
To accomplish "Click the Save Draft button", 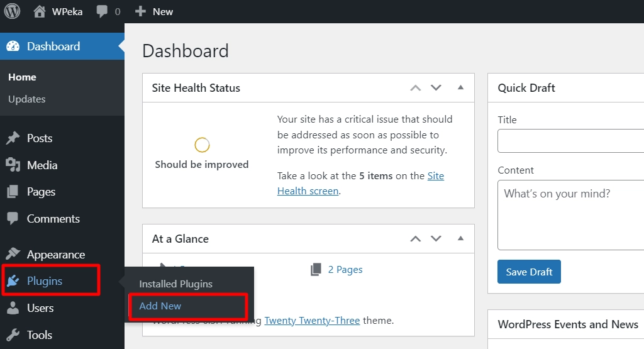I will click(x=529, y=272).
